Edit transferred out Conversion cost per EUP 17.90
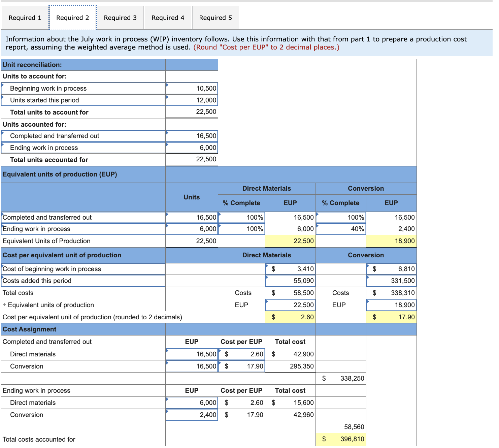Screen dimensions: 499x448 (241, 366)
